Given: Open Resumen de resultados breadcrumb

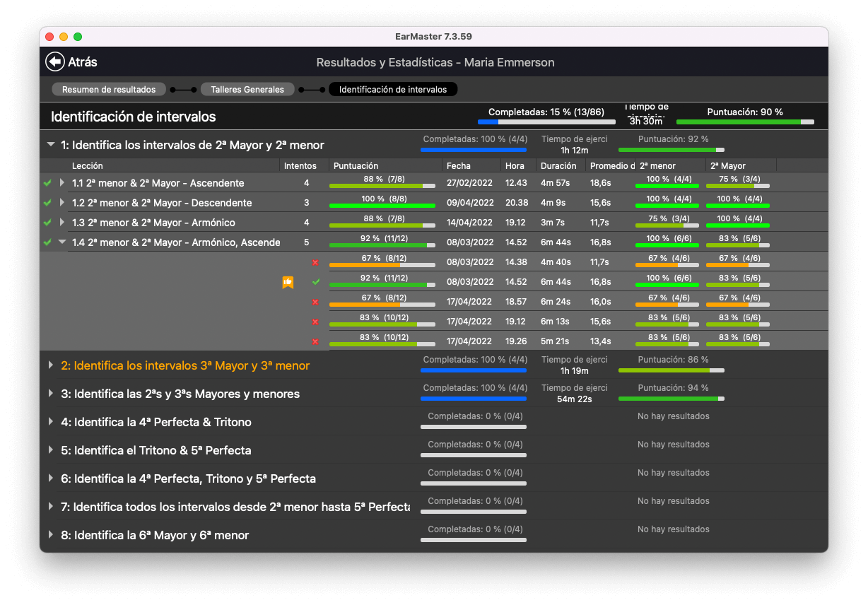Looking at the screenshot, I should pos(109,90).
